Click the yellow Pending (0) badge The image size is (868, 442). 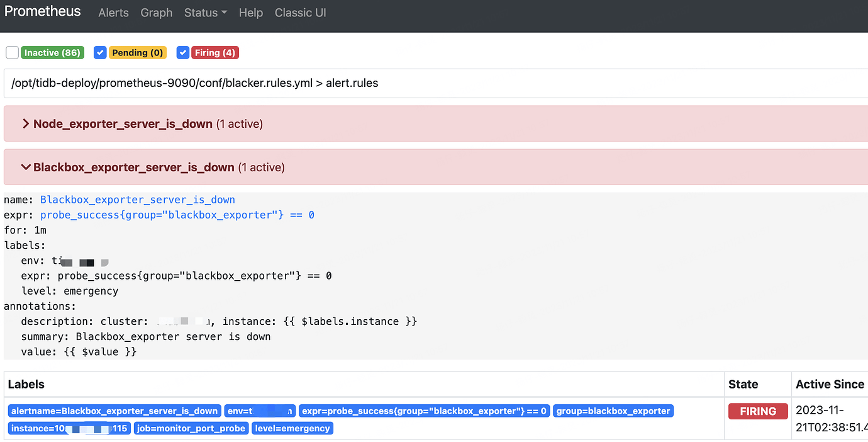point(138,53)
